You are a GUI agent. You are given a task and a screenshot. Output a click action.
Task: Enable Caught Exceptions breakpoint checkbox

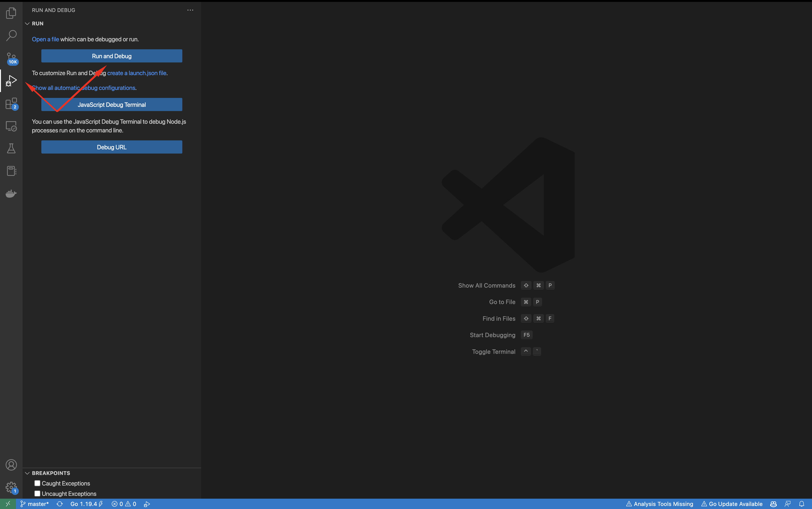(37, 483)
